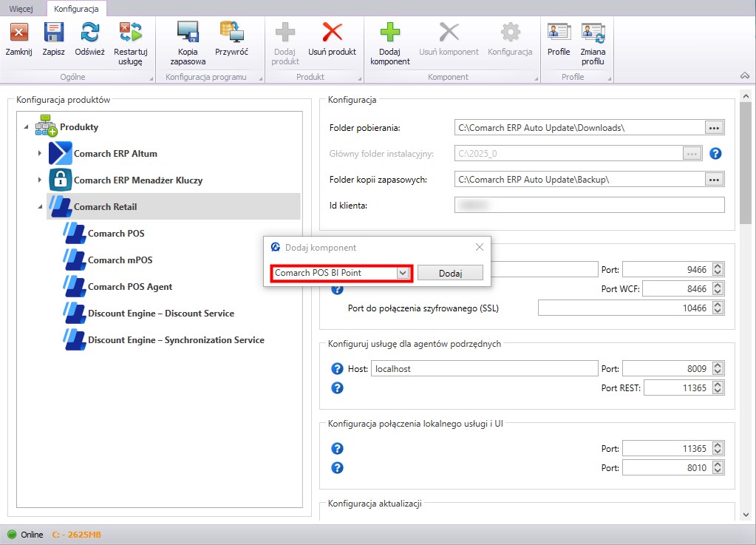Switch to the Konfiguracja tab
Screen dimensions: 756x545
[x=76, y=9]
